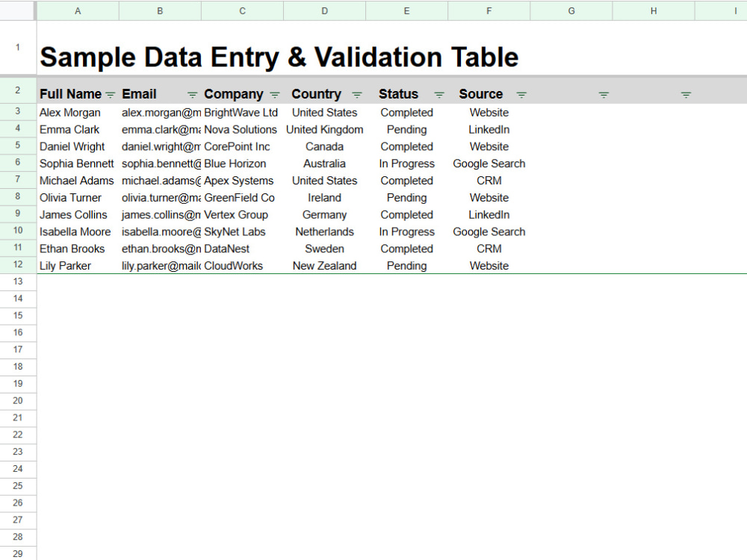The image size is (747, 560).
Task: Select the cell 'Vertex Group'
Action: 243,215
